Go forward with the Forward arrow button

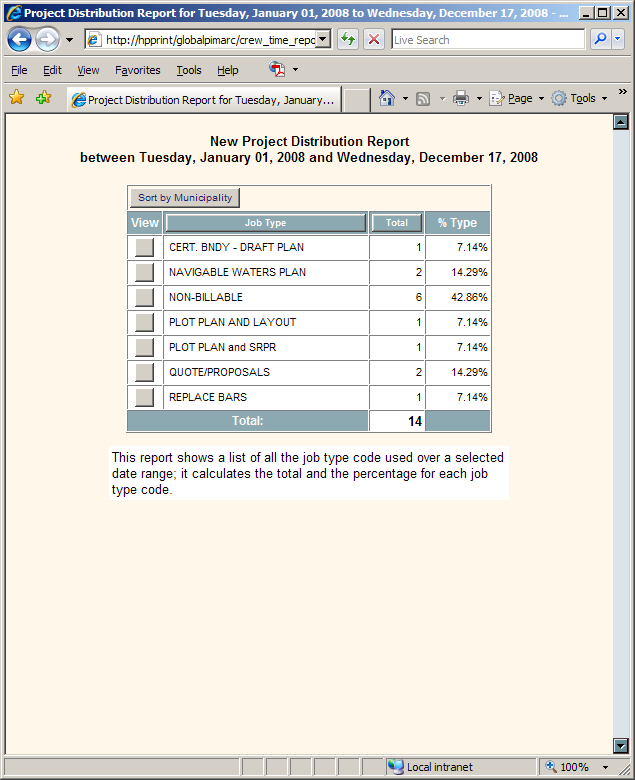click(x=47, y=40)
